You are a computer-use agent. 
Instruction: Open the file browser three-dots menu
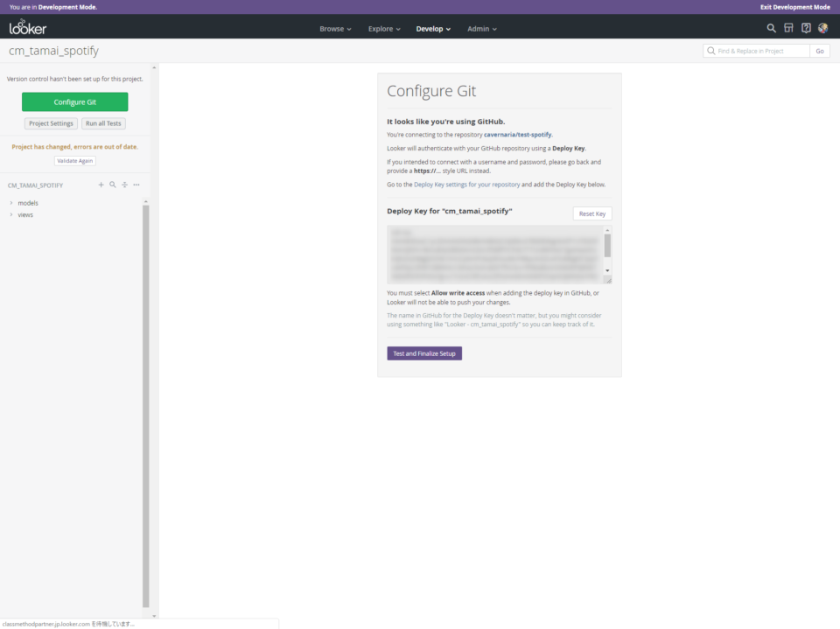click(x=136, y=185)
